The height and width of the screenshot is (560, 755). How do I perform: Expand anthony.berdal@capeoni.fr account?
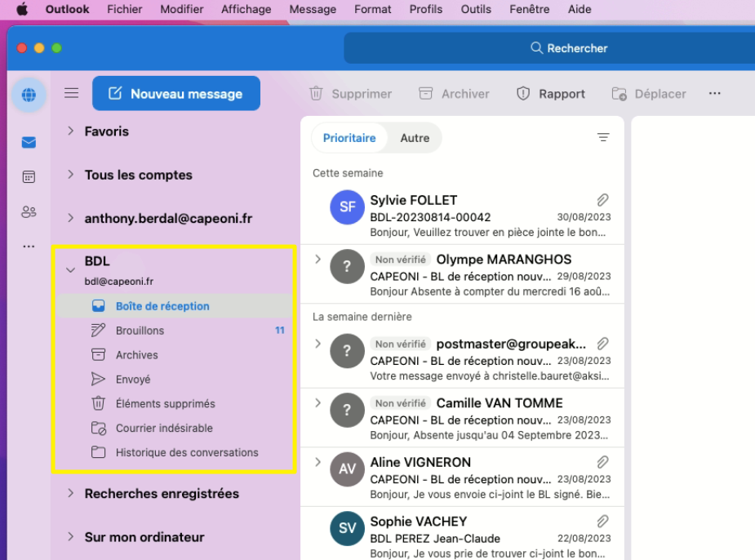pos(71,218)
